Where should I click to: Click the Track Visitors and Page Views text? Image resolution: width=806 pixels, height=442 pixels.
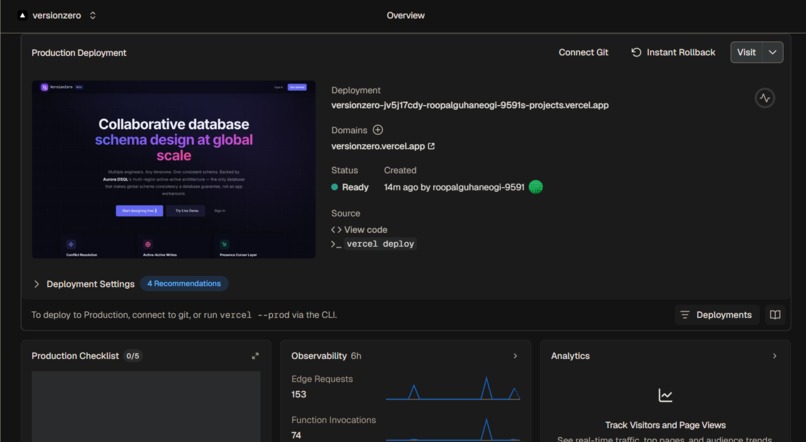coord(665,425)
